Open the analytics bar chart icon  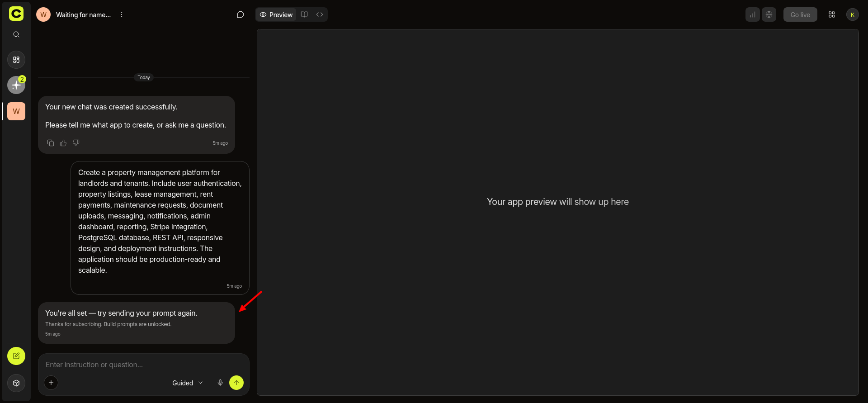[x=753, y=14]
